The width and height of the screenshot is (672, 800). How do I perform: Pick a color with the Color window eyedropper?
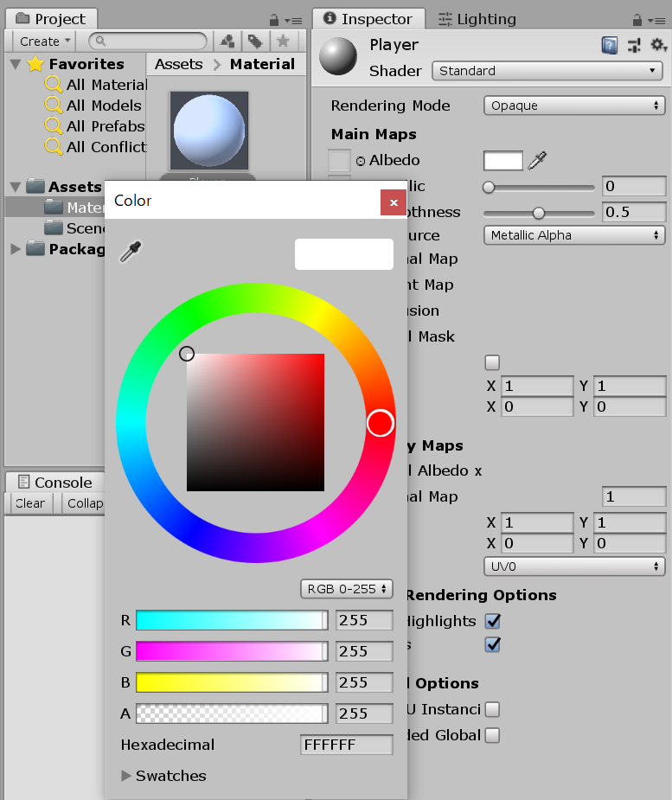tap(131, 252)
